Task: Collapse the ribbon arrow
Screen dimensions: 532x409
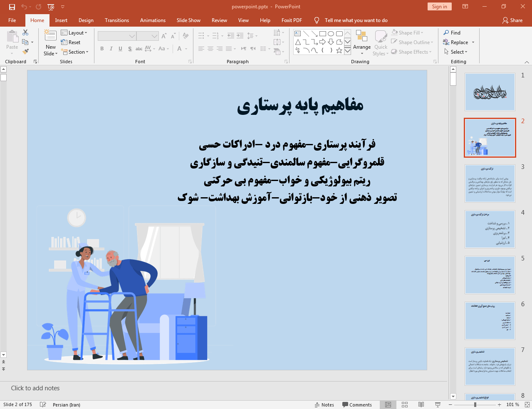Action: tap(527, 62)
